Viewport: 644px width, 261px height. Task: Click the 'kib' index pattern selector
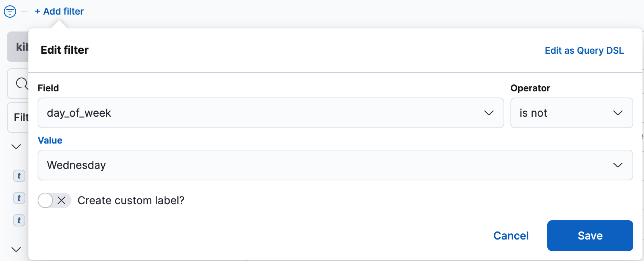(x=21, y=46)
